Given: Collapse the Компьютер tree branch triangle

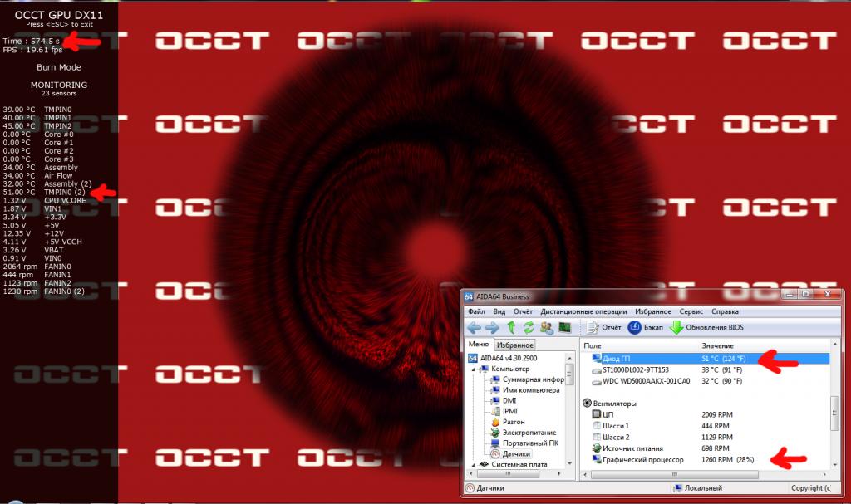Looking at the screenshot, I should 473,369.
